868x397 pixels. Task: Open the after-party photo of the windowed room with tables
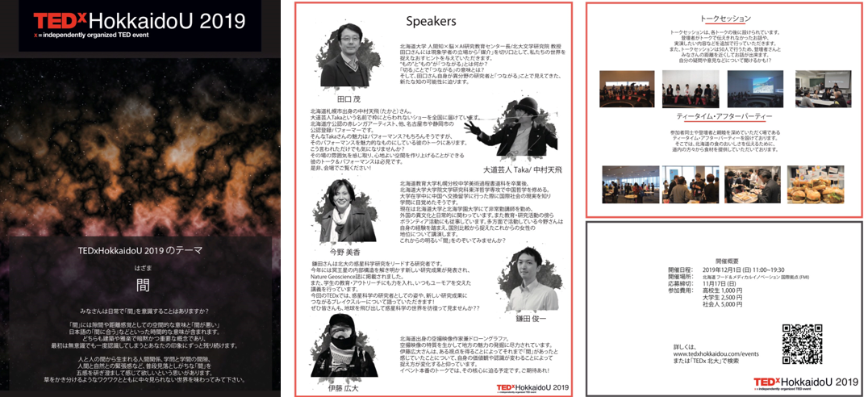coord(630,185)
